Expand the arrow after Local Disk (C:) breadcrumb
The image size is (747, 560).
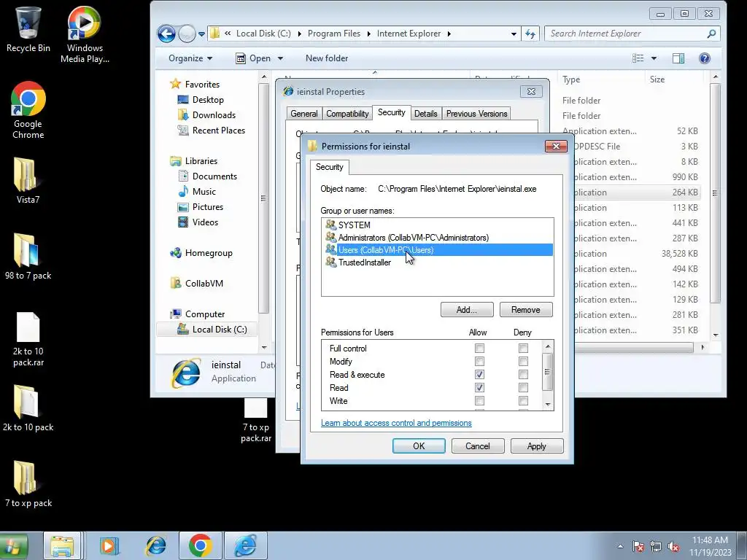click(299, 34)
